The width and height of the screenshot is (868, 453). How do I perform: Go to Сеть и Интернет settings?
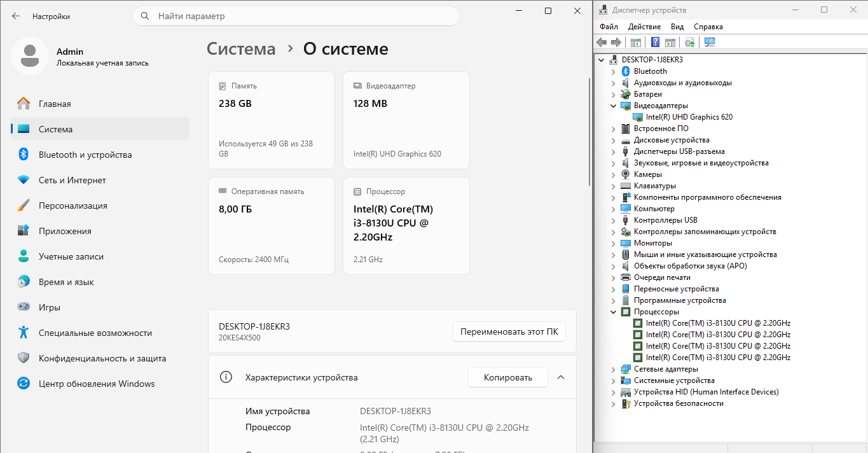(100, 180)
